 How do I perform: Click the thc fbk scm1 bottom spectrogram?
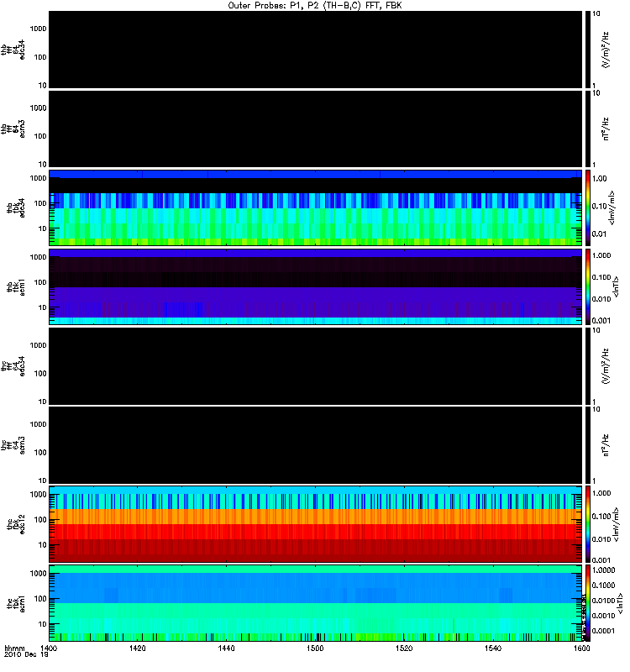coord(316,603)
